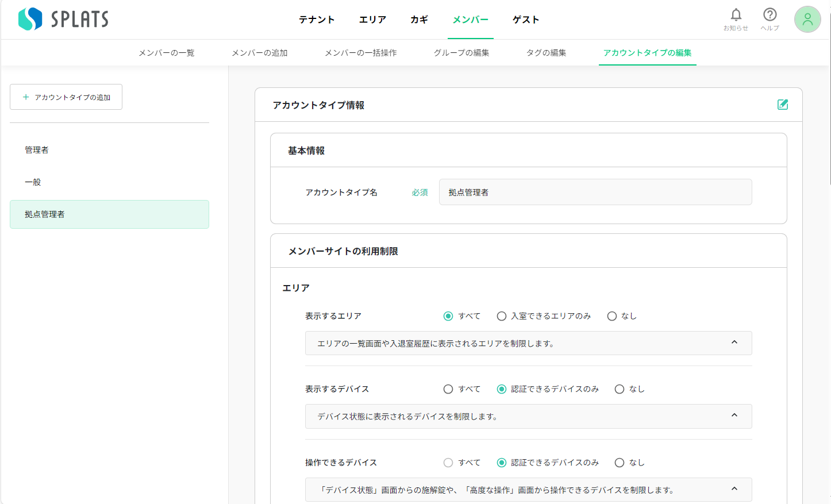Collapse the 施解錠 description box chevron
Viewport: 831px width, 504px height.
(734, 489)
